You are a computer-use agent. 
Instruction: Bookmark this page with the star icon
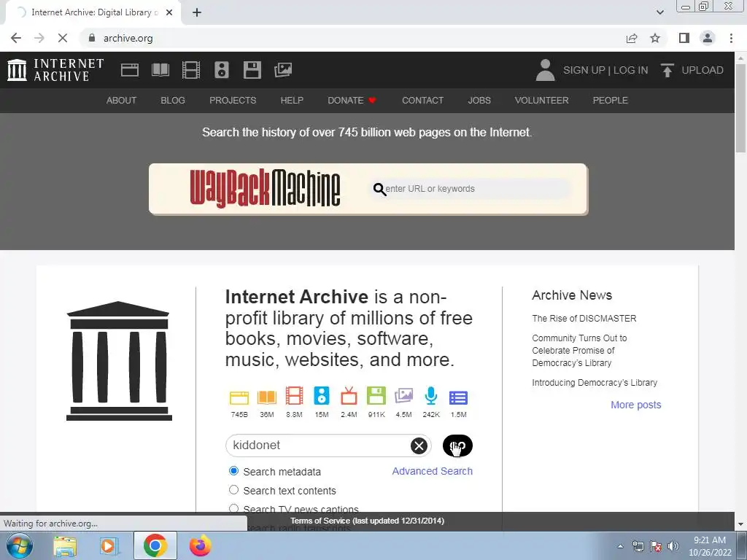(655, 38)
